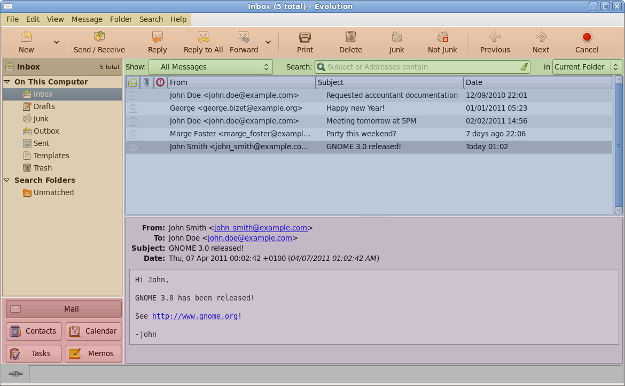
Task: Click the Not Junk toolbar icon
Action: coord(442,37)
